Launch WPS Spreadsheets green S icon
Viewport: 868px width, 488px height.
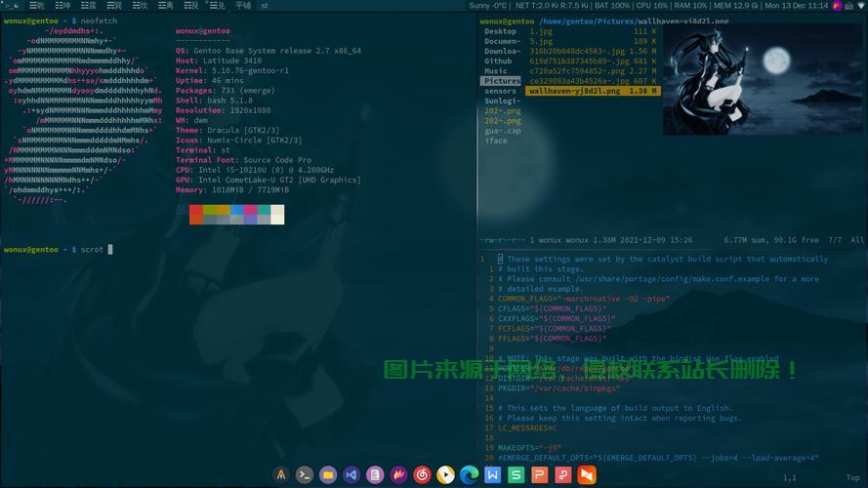[x=516, y=474]
